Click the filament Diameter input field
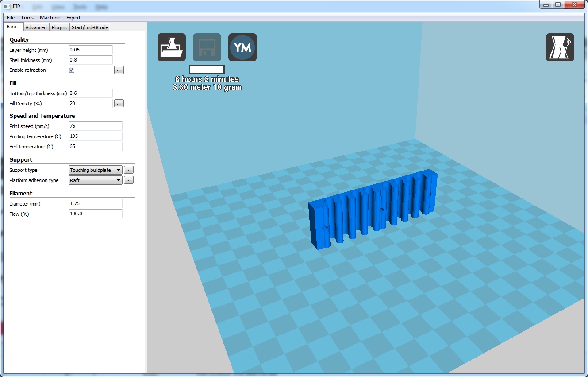The height and width of the screenshot is (377, 588). click(96, 204)
